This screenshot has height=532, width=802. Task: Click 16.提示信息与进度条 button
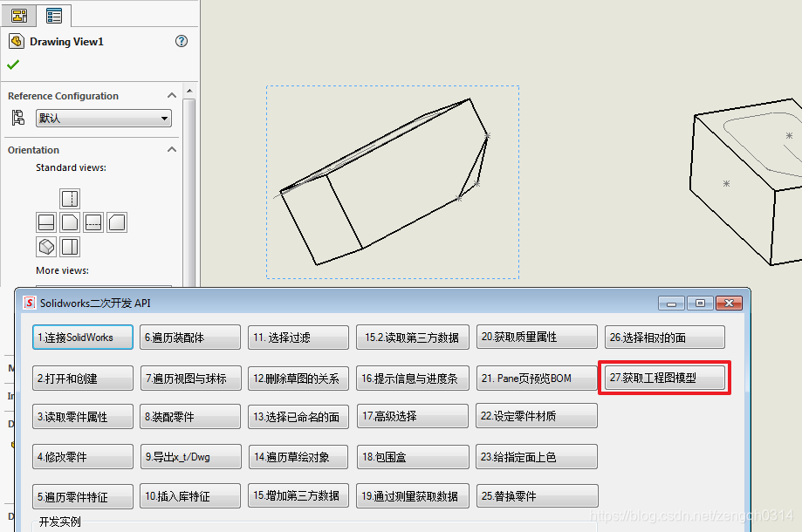413,379
